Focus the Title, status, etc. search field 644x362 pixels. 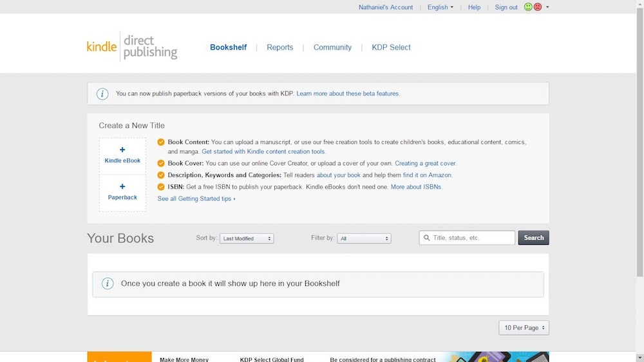467,238
